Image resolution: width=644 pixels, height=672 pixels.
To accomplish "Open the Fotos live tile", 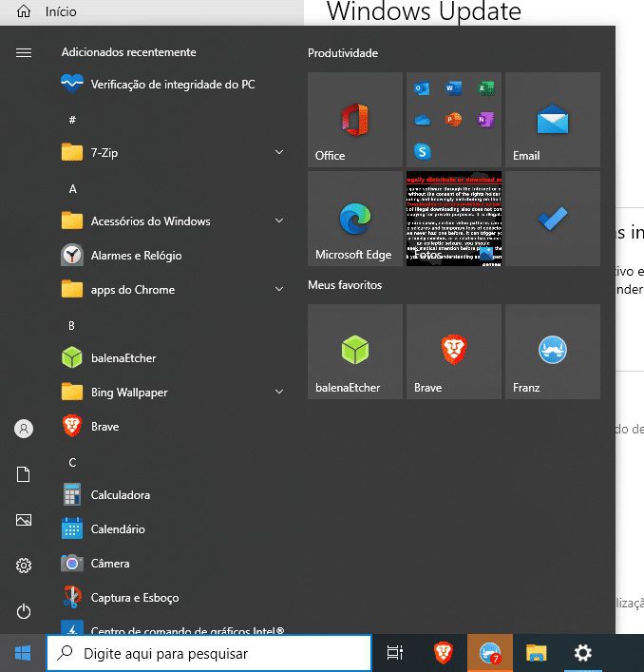I will coord(453,219).
